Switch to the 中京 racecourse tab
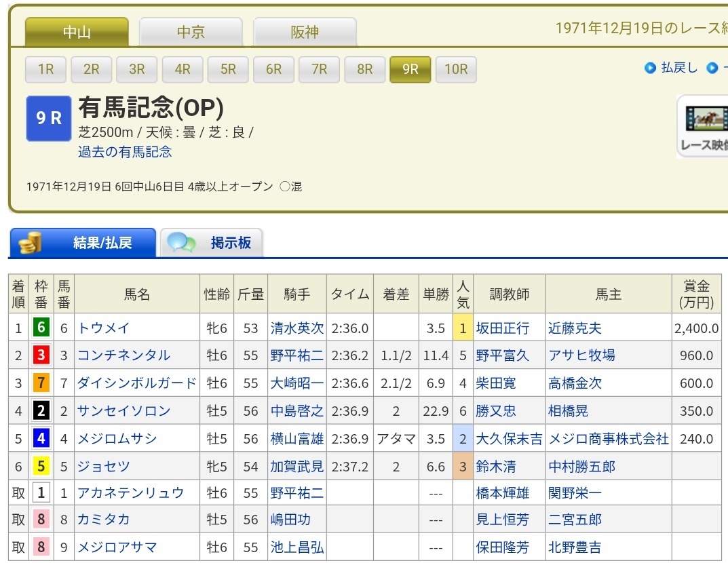 coord(191,32)
